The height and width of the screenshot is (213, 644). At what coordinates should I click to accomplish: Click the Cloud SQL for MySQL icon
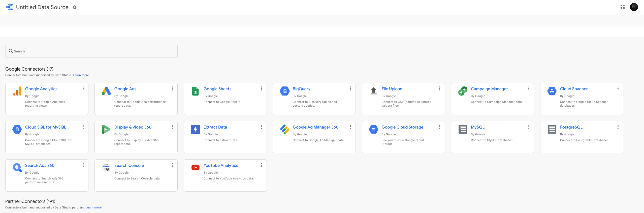pos(17,130)
